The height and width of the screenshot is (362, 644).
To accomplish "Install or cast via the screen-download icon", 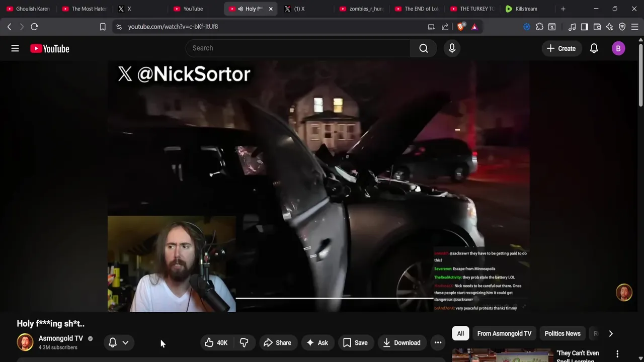I will click(x=431, y=27).
